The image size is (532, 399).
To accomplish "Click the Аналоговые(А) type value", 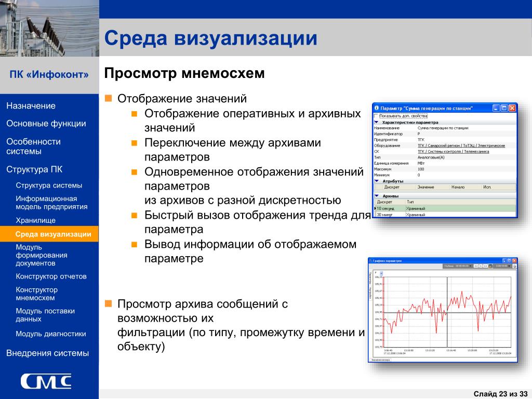I will (x=431, y=157).
